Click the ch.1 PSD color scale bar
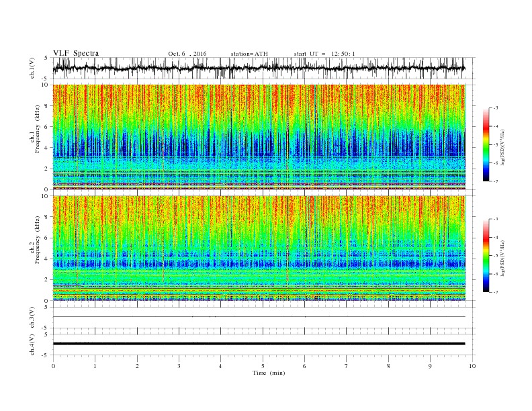 [x=486, y=145]
